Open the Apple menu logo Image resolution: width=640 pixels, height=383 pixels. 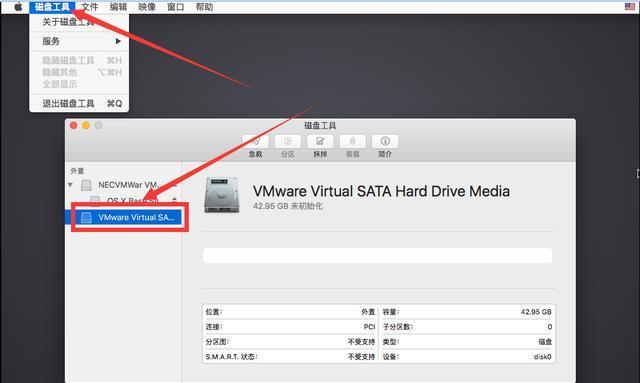tap(18, 7)
